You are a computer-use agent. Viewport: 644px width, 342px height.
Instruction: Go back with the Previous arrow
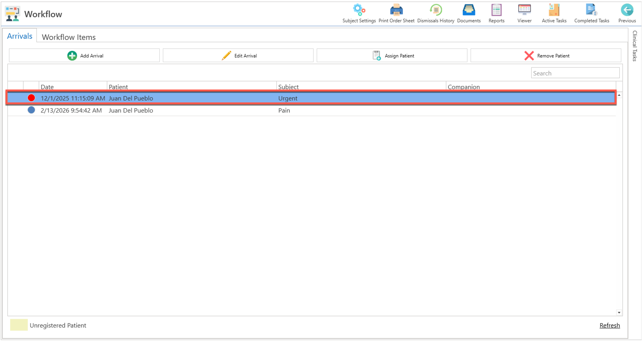click(x=627, y=10)
